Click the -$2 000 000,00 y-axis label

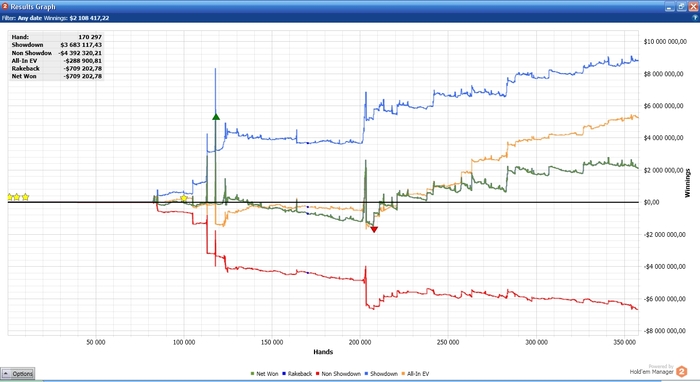point(664,235)
